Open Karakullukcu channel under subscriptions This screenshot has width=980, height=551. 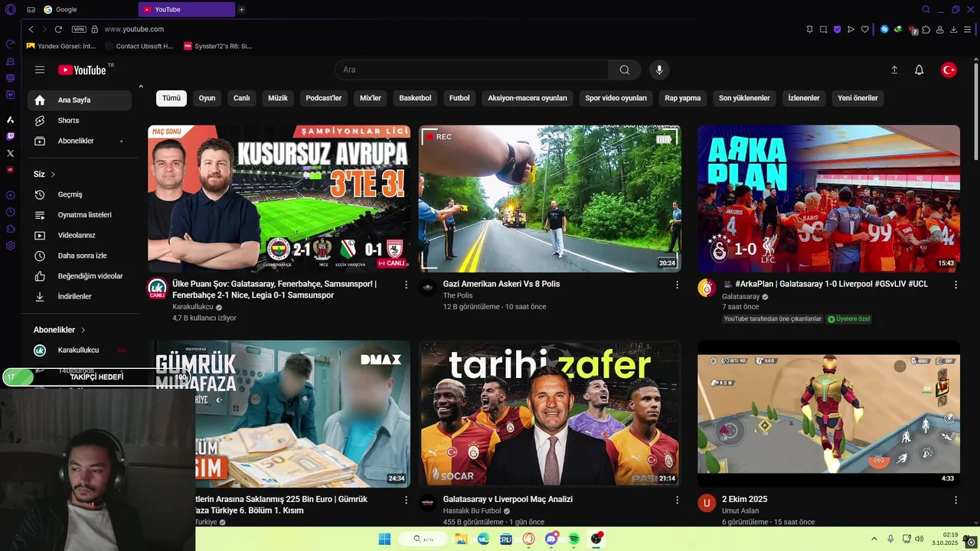[80, 350]
